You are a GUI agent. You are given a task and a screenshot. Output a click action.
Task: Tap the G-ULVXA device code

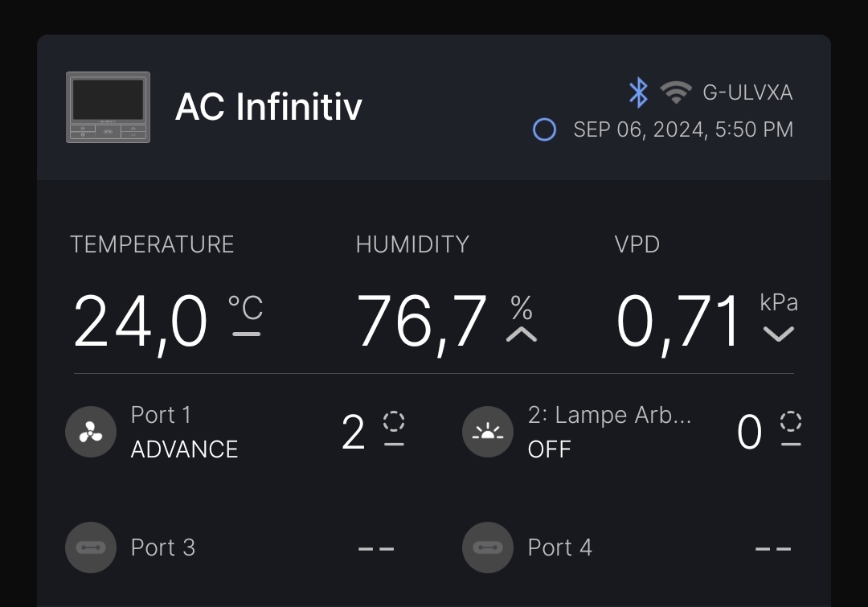(747, 92)
